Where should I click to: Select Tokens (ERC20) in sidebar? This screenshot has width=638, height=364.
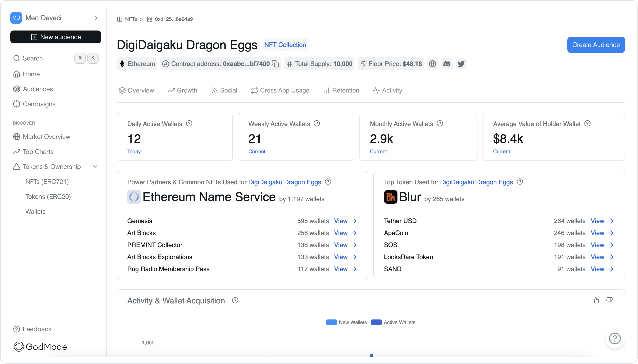pyautogui.click(x=48, y=197)
